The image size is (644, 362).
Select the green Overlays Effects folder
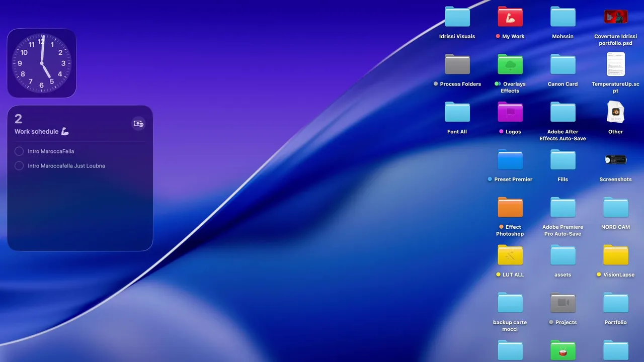[x=510, y=64]
